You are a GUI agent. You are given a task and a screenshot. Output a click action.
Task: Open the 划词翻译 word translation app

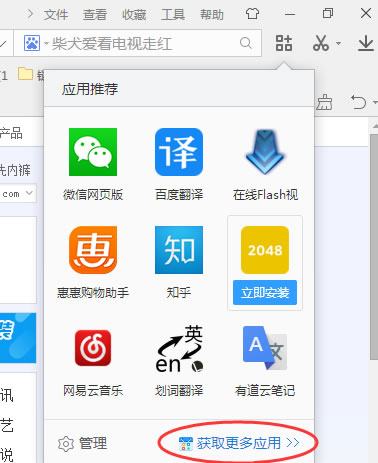[x=180, y=349]
